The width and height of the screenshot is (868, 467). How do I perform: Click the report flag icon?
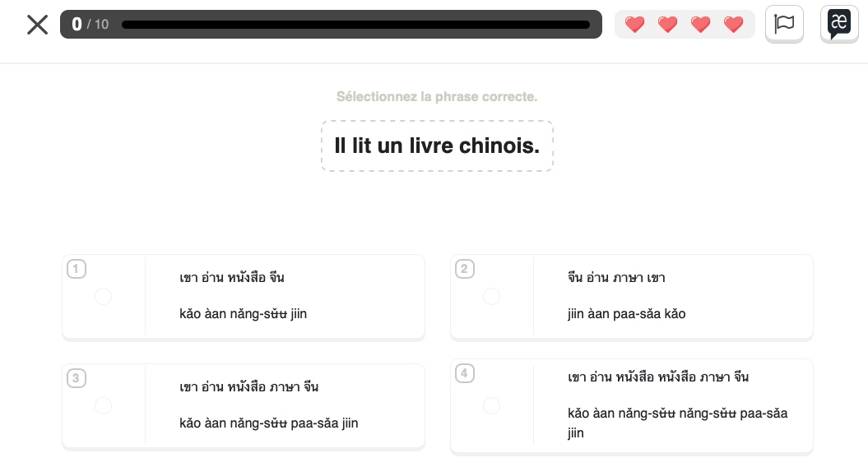tap(784, 24)
